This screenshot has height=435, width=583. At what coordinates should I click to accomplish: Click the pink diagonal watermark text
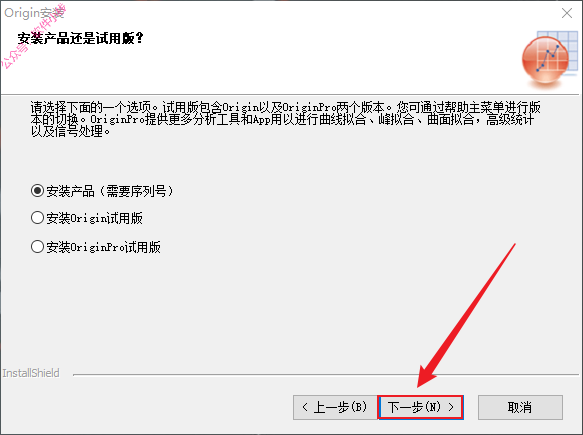pos(33,36)
